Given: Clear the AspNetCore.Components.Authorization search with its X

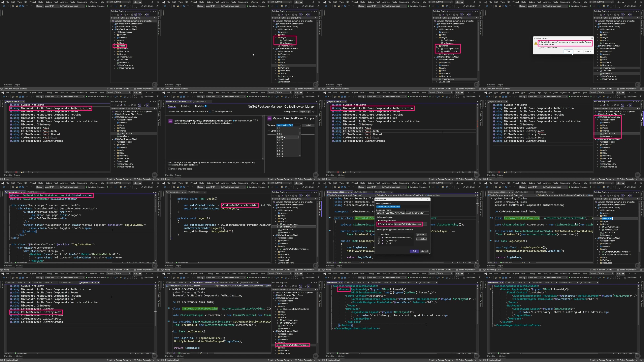Looking at the screenshot, I should click(x=206, y=112).
